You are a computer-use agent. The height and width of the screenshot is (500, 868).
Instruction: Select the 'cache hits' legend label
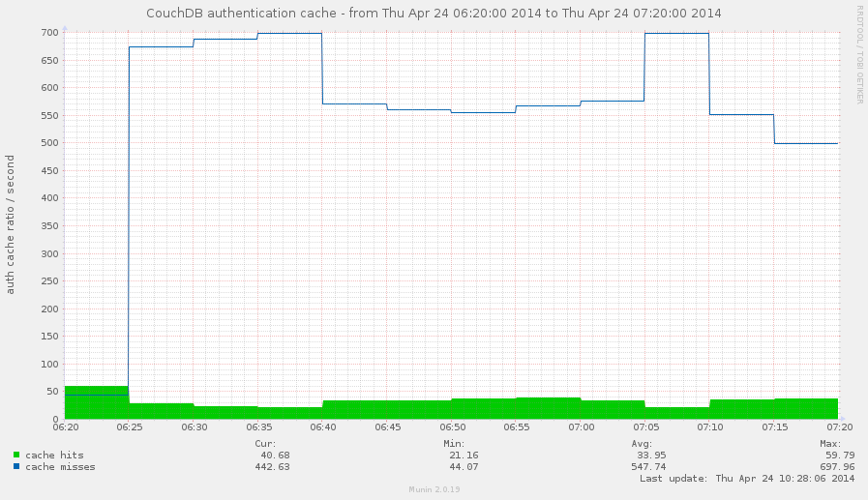[x=54, y=456]
